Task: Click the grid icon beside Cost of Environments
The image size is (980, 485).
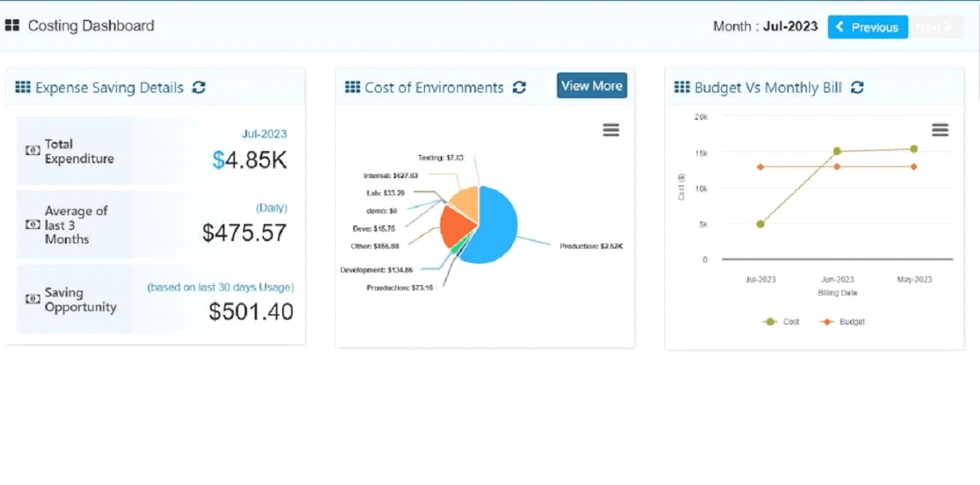Action: click(352, 88)
